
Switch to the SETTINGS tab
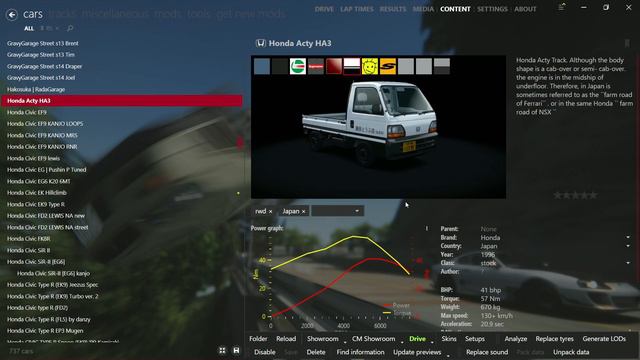point(492,9)
